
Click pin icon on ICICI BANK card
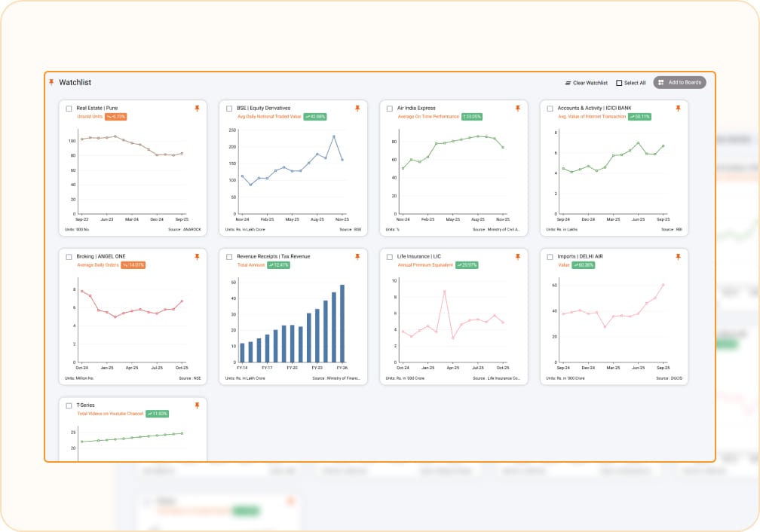click(x=678, y=109)
